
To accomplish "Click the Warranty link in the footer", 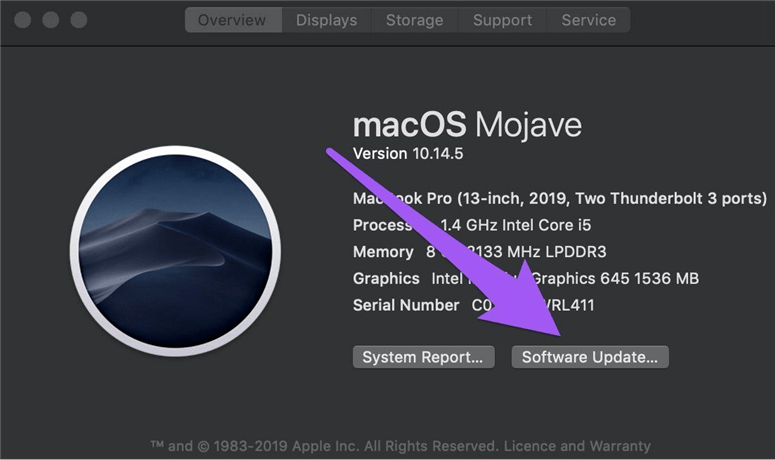I will (x=620, y=446).
